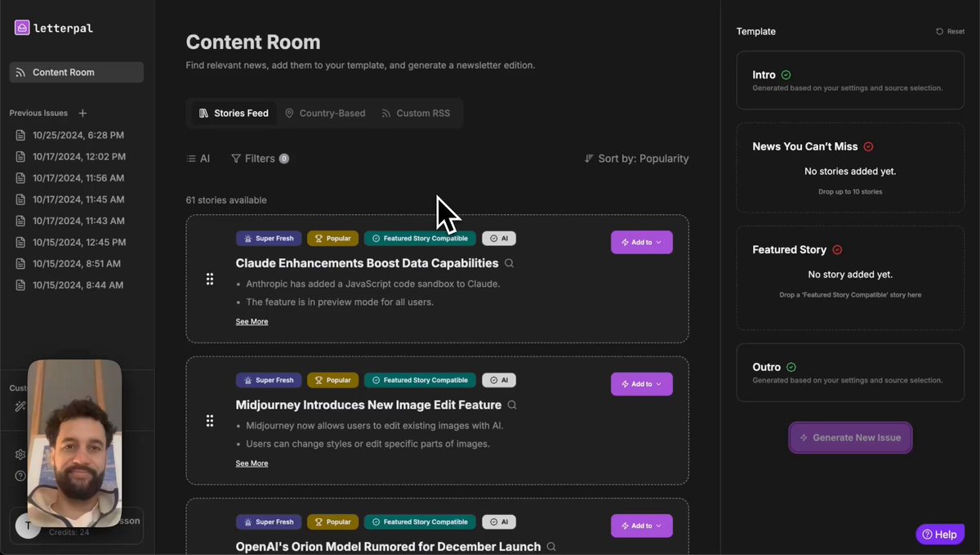Viewport: 980px width, 555px height.
Task: Expand Add to menu on Midjourney story
Action: 642,383
